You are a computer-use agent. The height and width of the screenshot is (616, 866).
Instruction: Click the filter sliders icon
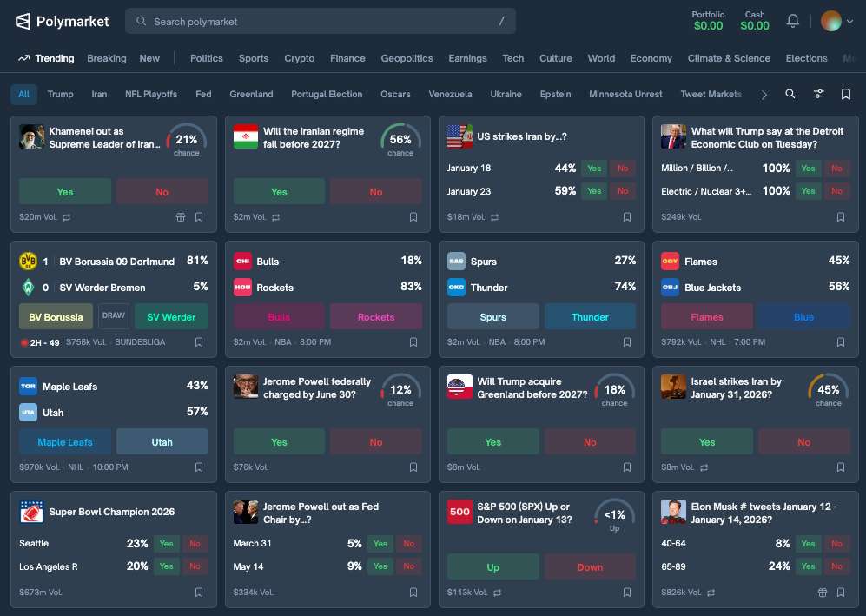tap(818, 94)
